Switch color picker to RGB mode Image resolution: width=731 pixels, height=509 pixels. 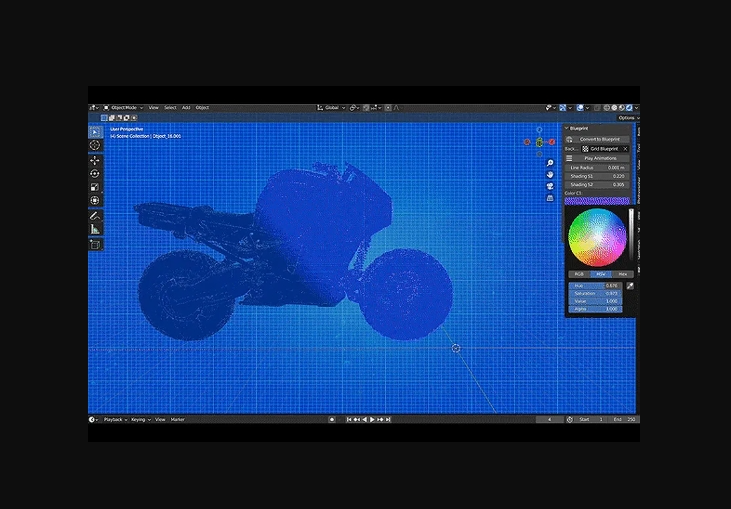(x=578, y=273)
